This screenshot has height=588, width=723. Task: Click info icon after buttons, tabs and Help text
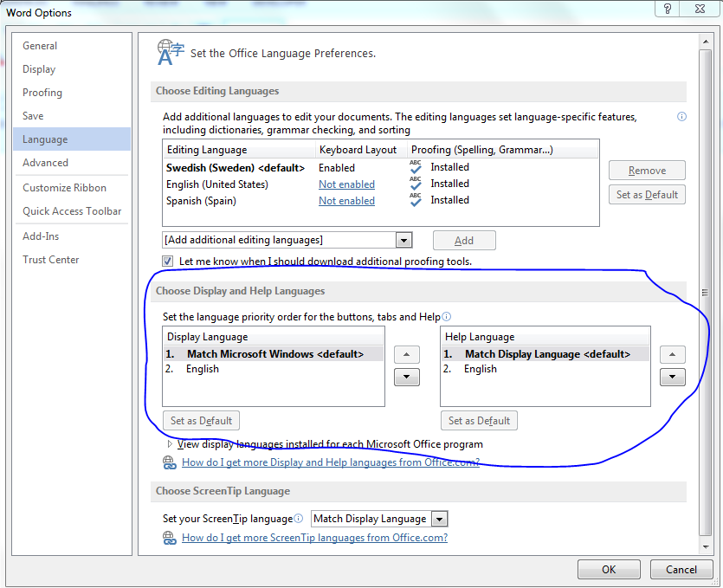pyautogui.click(x=446, y=316)
